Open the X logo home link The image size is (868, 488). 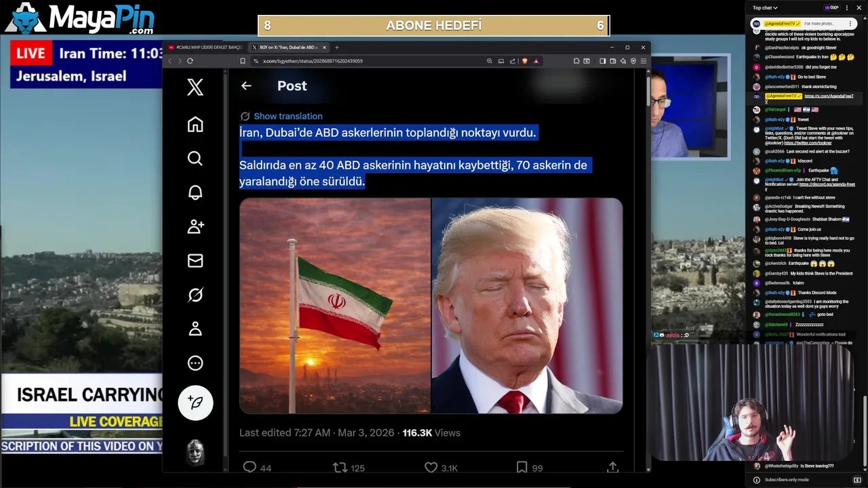click(195, 87)
